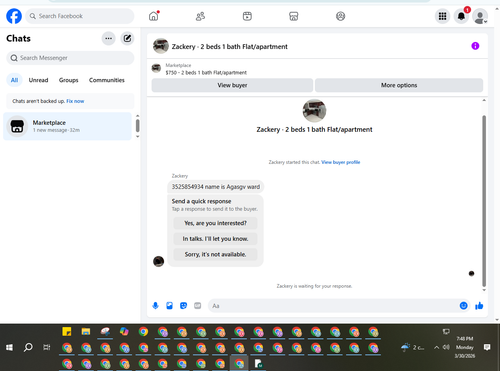Click the View buyer button
Image resolution: width=500 pixels, height=371 pixels.
[232, 85]
